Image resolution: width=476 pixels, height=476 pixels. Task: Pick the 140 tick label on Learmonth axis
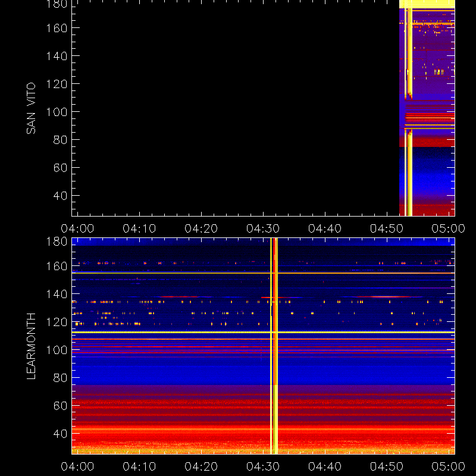(x=57, y=294)
